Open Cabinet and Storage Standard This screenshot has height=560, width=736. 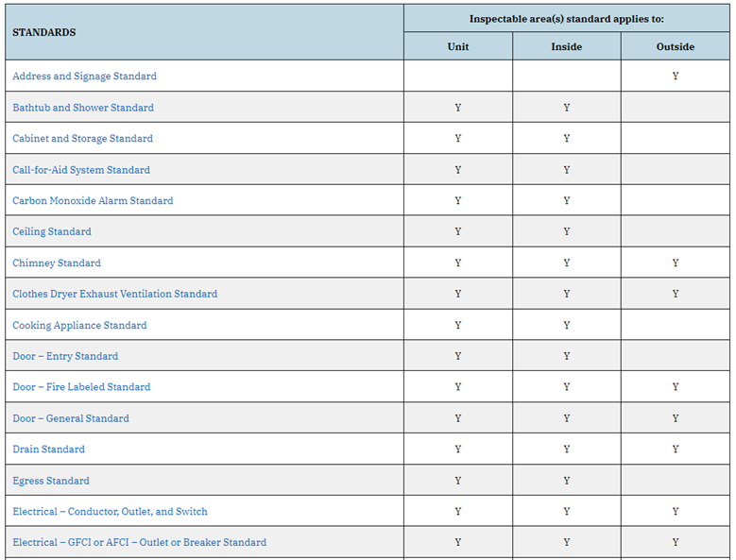[82, 139]
